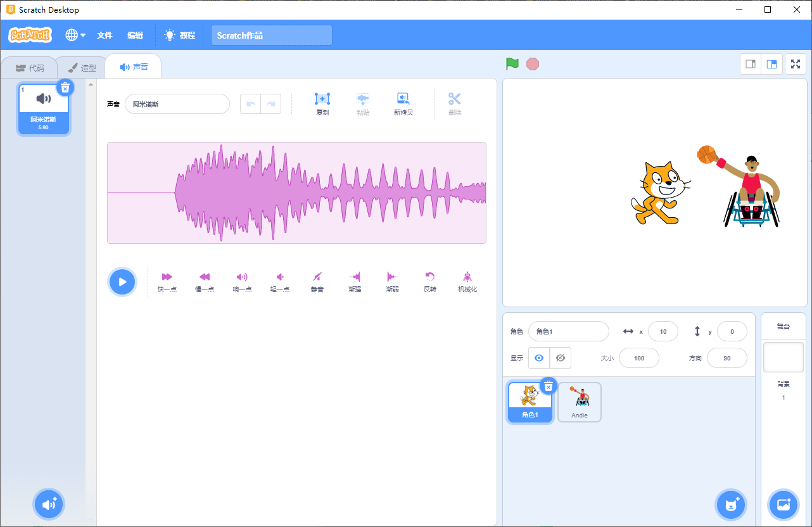Click the choose a sound speaker button
This screenshot has height=527, width=812.
pos(49,505)
